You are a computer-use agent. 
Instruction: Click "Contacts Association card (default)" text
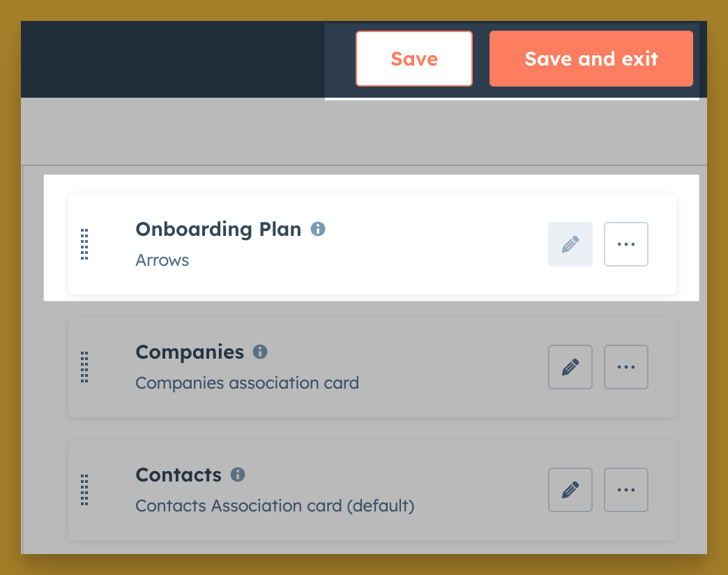tap(275, 506)
